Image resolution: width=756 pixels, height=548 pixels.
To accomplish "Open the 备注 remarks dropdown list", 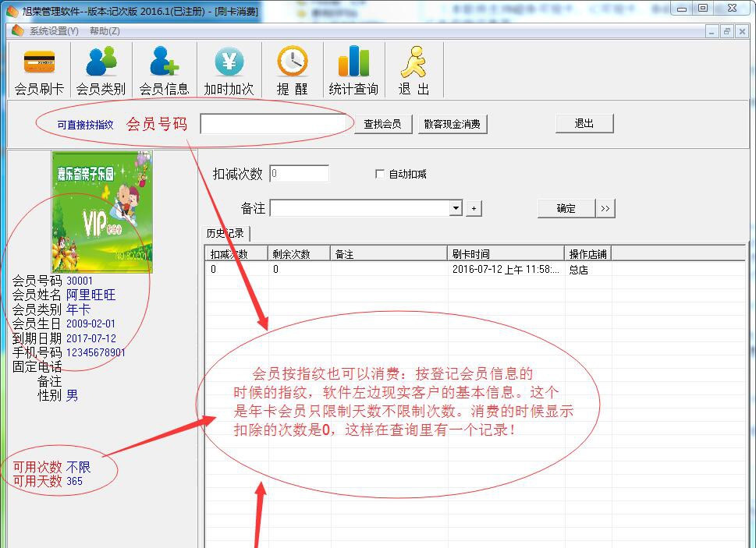I will coord(456,208).
